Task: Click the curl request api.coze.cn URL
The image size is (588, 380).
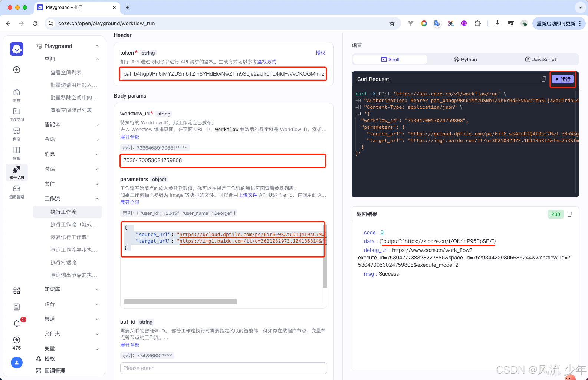Action: coord(447,94)
